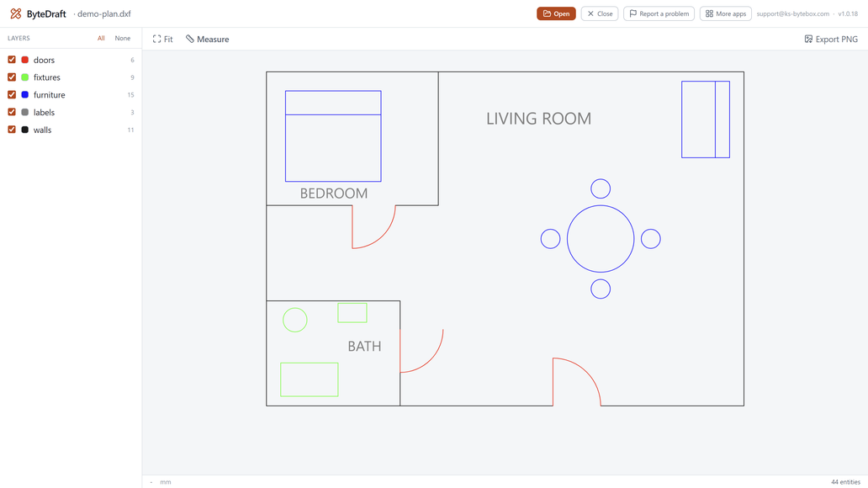Select the labels layer name

pos(44,113)
